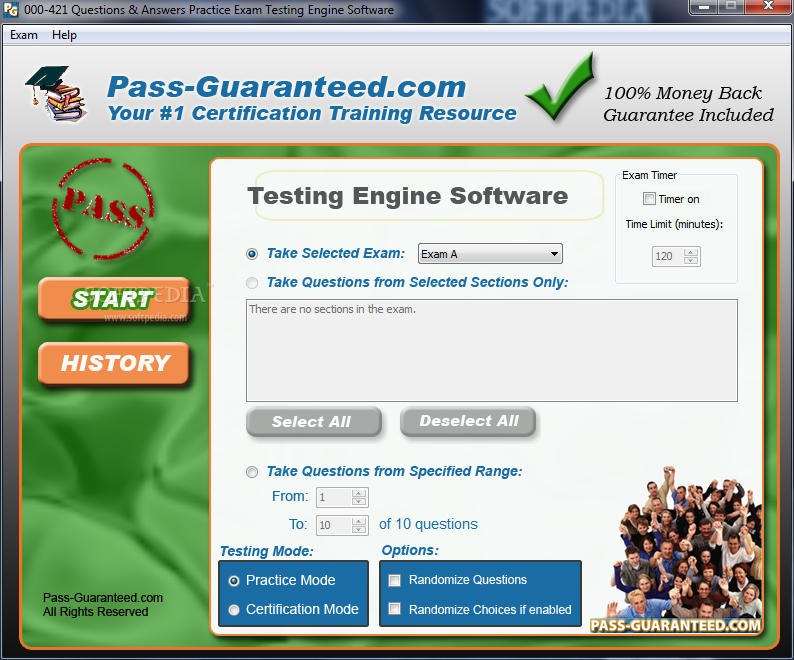Close the Testing Engine window
Image resolution: width=794 pixels, height=660 pixels.
(768, 7)
